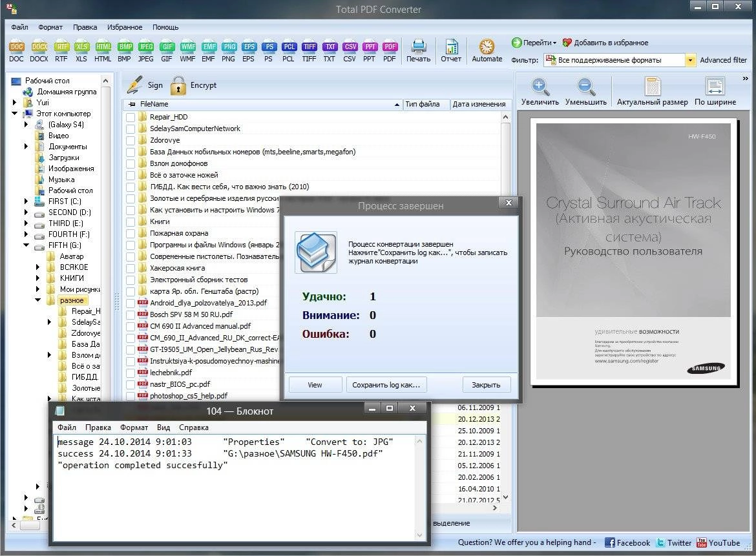The width and height of the screenshot is (756, 556).
Task: Open the Печать (print) tool
Action: click(x=418, y=51)
